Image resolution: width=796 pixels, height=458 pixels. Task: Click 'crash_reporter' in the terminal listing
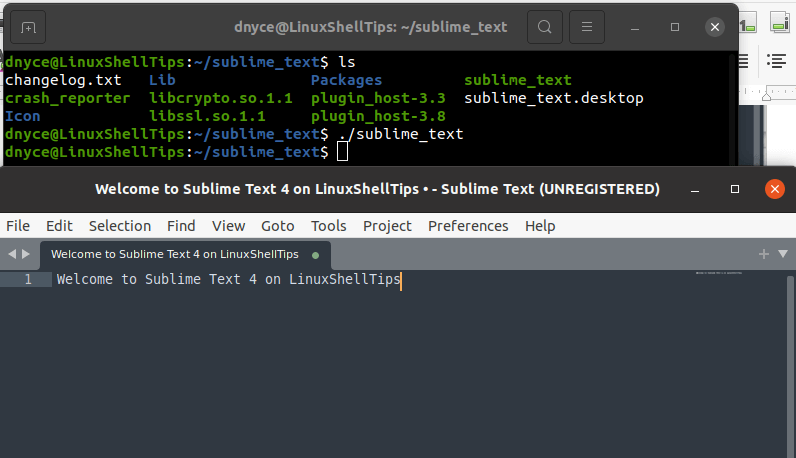point(68,98)
